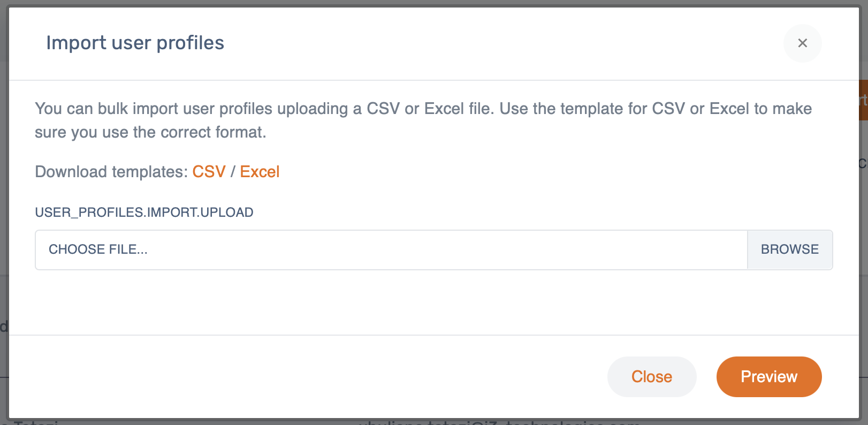This screenshot has width=868, height=425.
Task: Click the dimmed backdrop left of the dialog
Action: point(4,214)
